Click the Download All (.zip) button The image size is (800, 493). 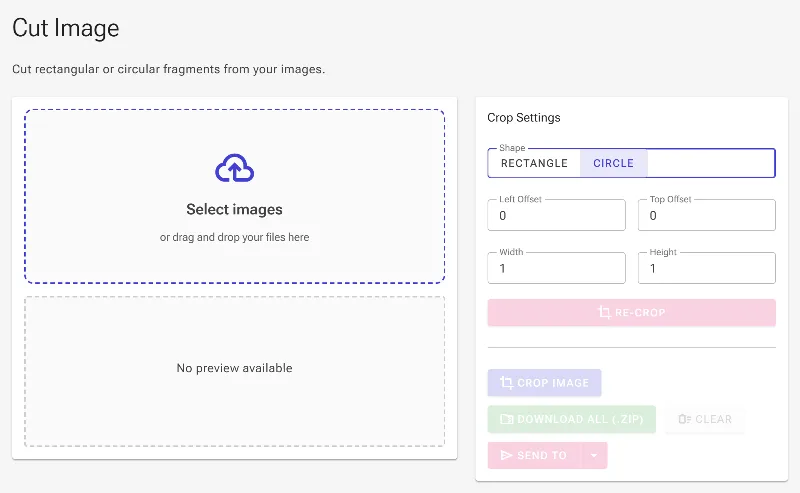571,419
